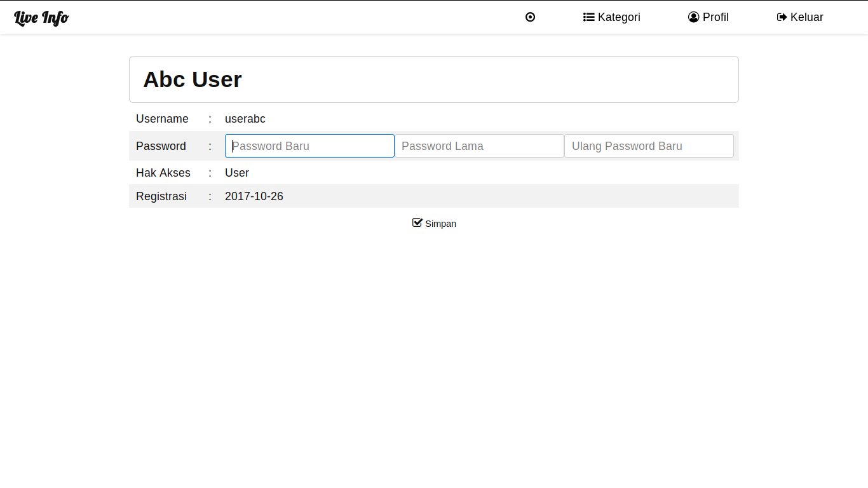Log out via Keluar
Image resolution: width=868 pixels, height=488 pixels.
point(800,17)
